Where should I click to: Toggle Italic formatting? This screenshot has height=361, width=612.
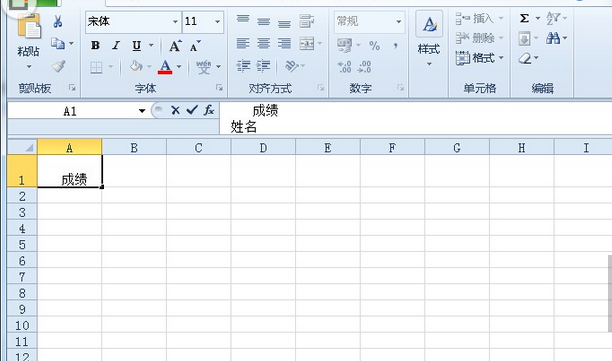tap(116, 46)
